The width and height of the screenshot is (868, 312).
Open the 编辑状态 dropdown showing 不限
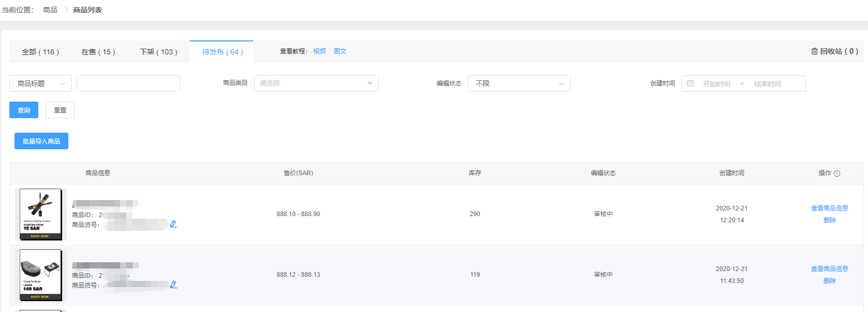pyautogui.click(x=518, y=83)
